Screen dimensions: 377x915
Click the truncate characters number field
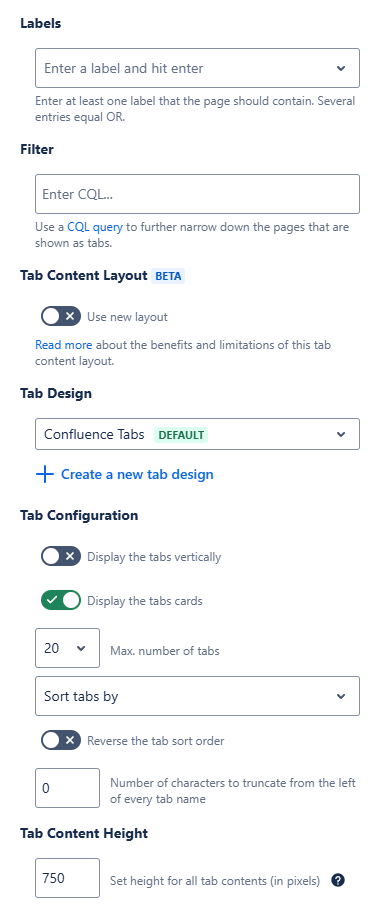(x=67, y=788)
